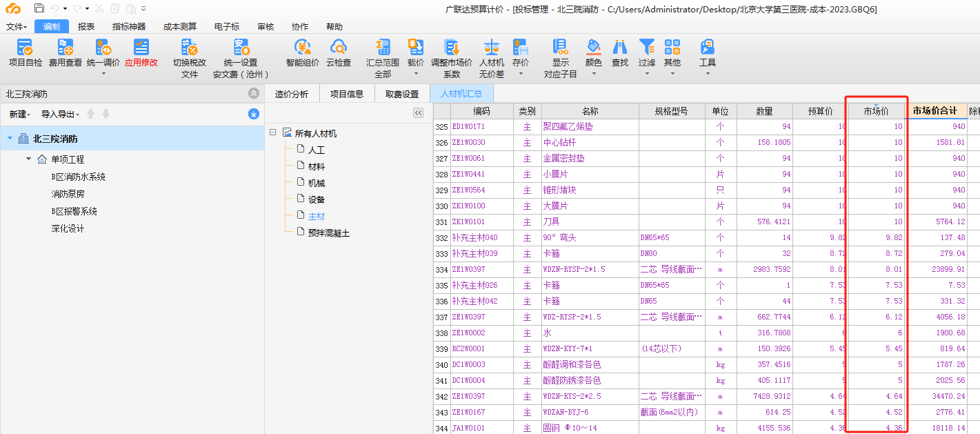Collapse the 所有人材机 tree node
The height and width of the screenshot is (434, 980).
click(273, 132)
